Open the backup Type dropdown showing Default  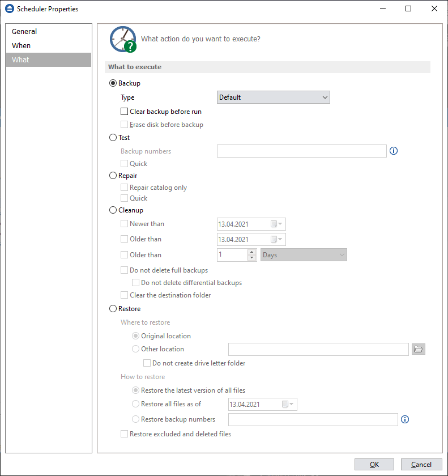[274, 97]
